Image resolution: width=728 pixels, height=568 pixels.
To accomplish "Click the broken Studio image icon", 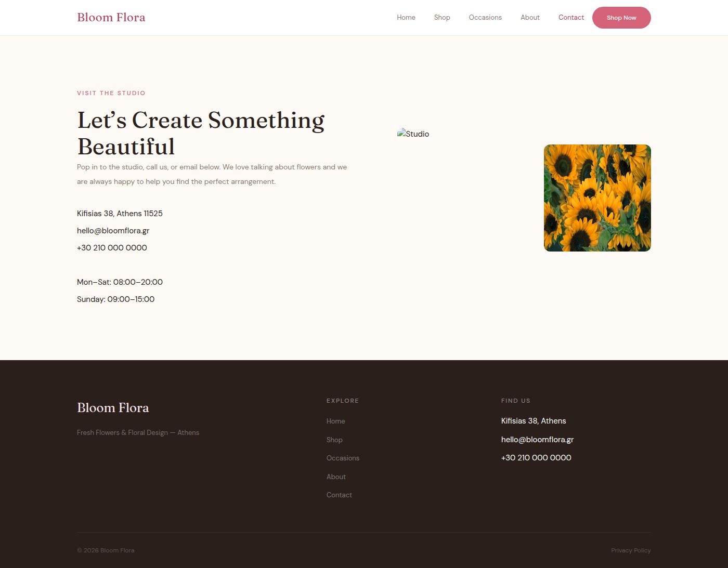I will tap(401, 133).
